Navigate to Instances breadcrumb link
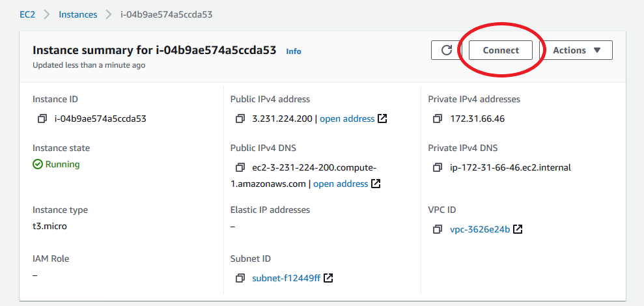This screenshot has width=644, height=306. point(78,14)
